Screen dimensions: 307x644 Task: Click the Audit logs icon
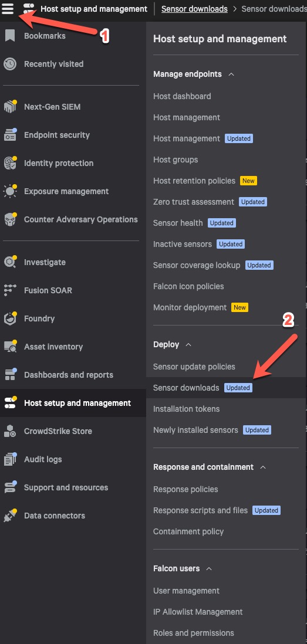coord(10,459)
